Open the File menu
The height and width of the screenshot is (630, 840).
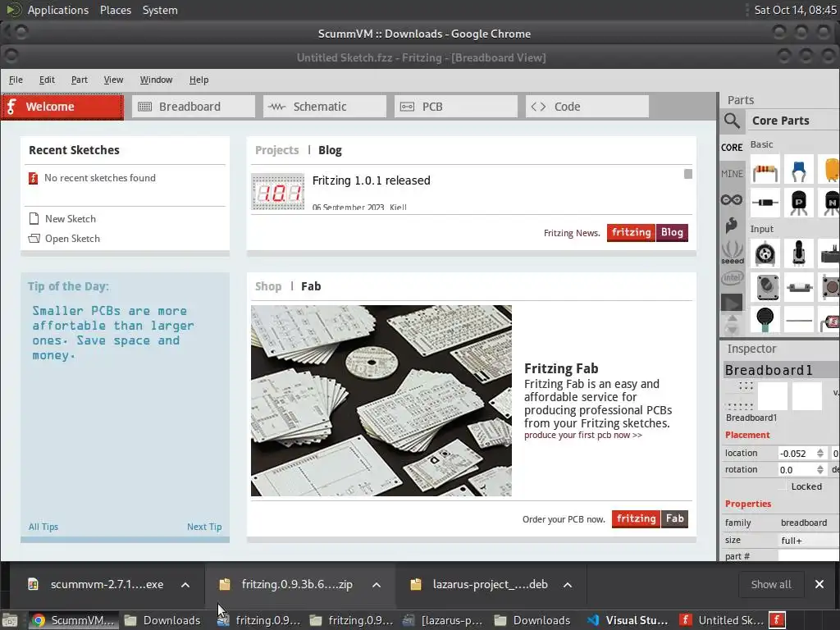[x=16, y=80]
